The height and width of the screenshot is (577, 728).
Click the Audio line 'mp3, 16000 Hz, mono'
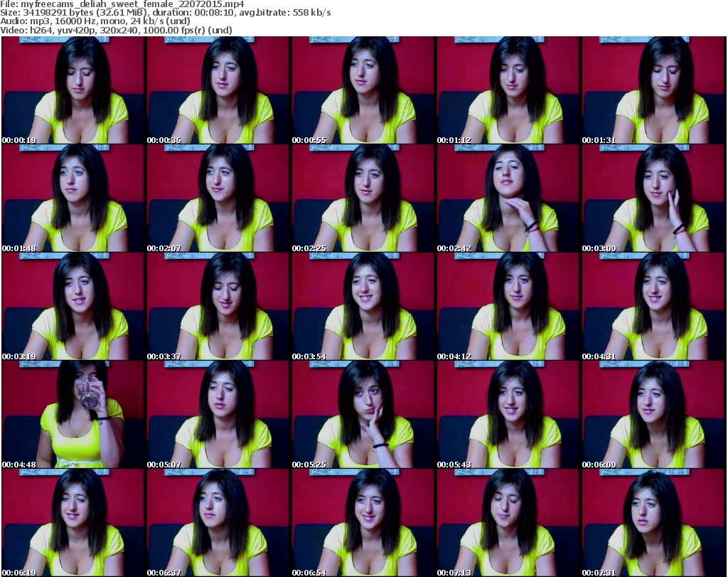[77, 21]
